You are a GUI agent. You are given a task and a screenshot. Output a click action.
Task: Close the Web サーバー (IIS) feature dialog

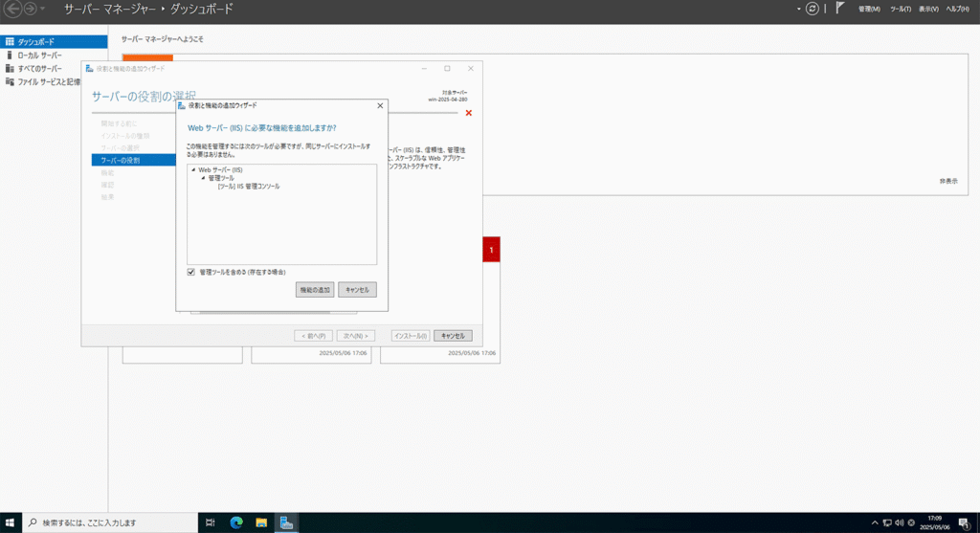point(380,105)
